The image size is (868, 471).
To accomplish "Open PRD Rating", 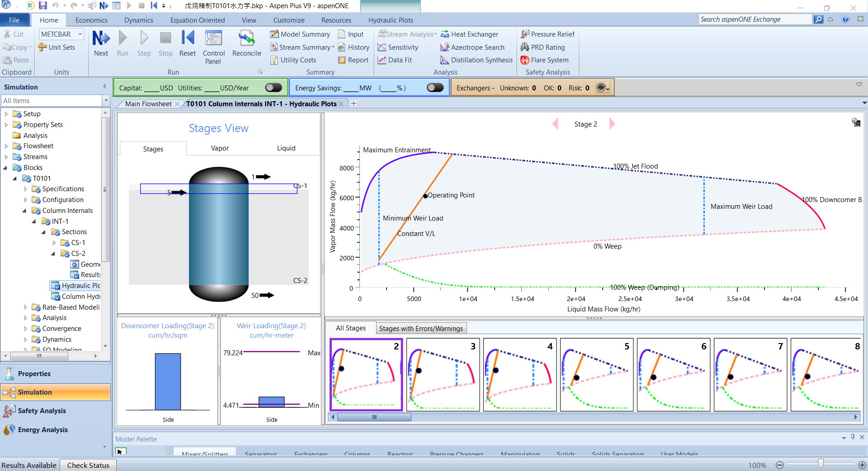I will (542, 47).
